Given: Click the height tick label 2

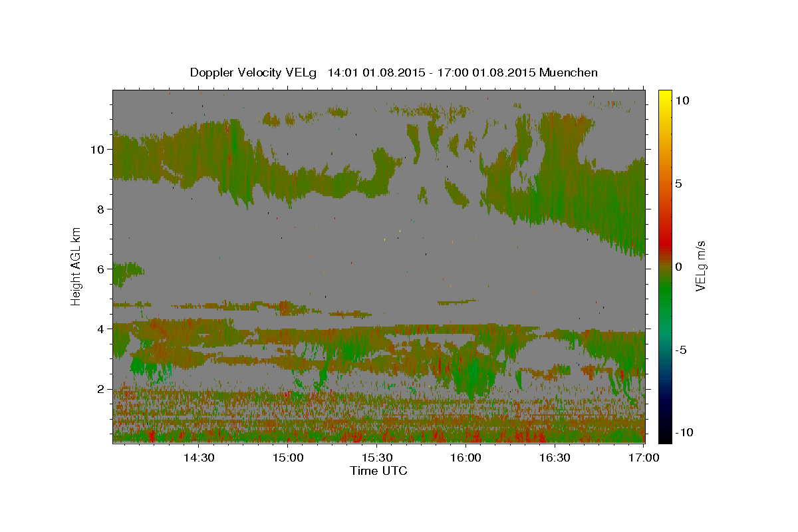Looking at the screenshot, I should point(101,388).
